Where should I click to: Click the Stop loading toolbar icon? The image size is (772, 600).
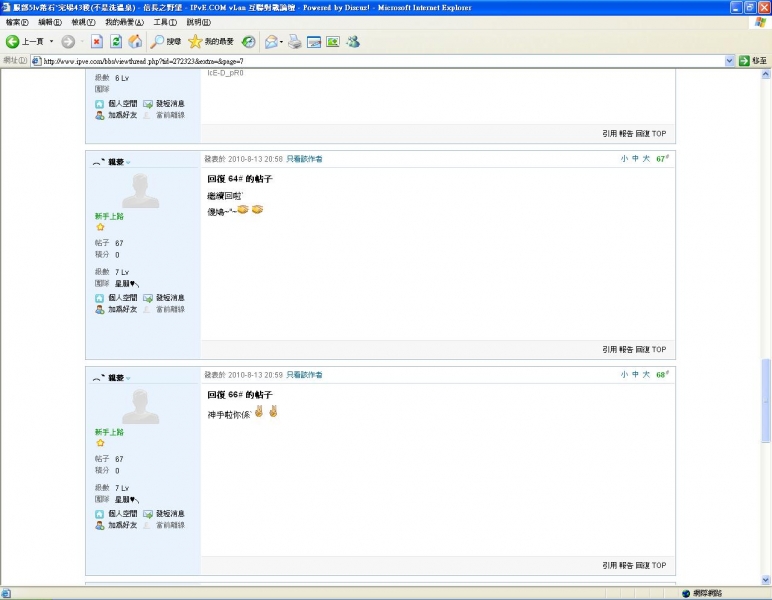pos(97,41)
